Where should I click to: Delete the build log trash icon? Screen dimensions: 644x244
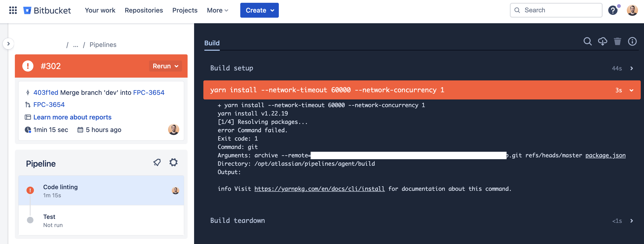[x=618, y=41]
